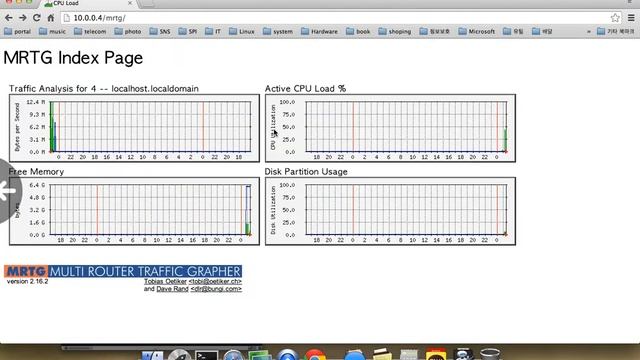Click the 'Free Memory' title text
The height and width of the screenshot is (360, 640).
[36, 171]
